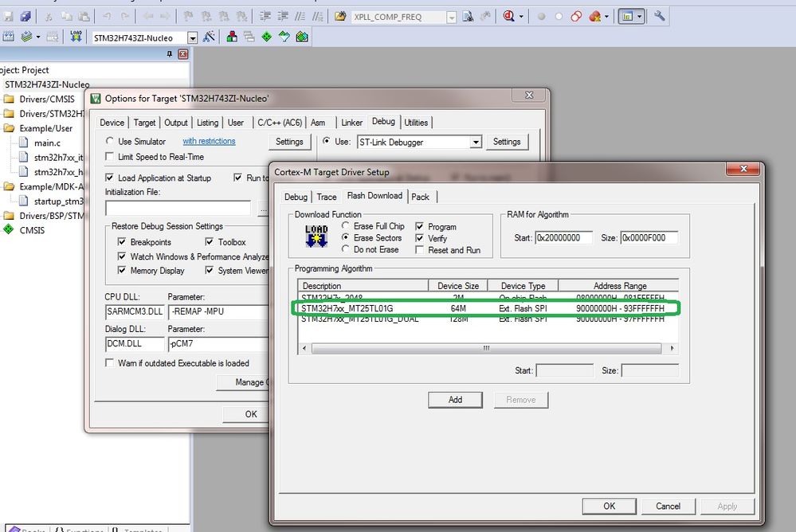Toggle Load Application at Startup checkbox
Image resolution: width=796 pixels, height=532 pixels.
[x=109, y=177]
